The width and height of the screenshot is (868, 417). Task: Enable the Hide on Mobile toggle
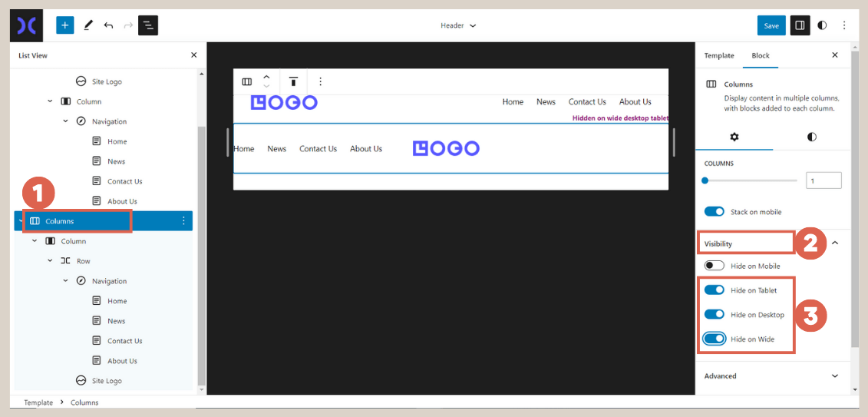pos(715,266)
